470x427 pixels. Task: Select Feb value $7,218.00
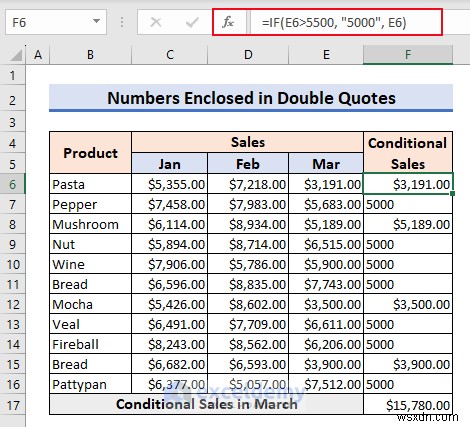click(248, 184)
